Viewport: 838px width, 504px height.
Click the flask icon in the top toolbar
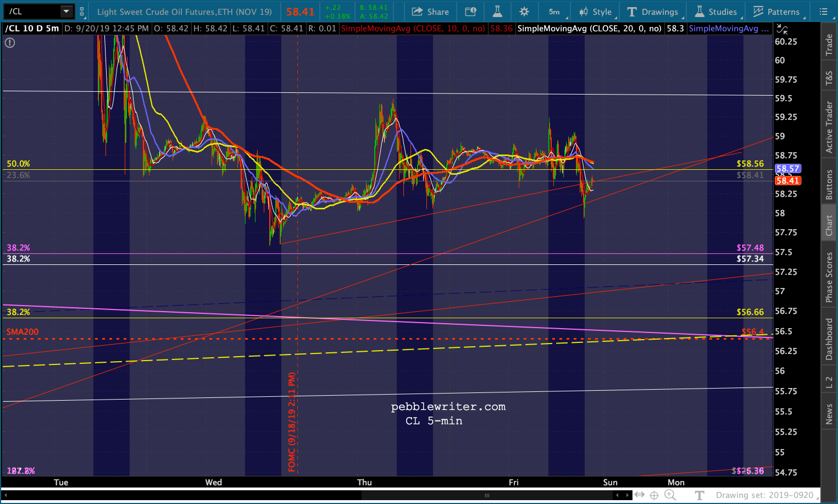497,12
